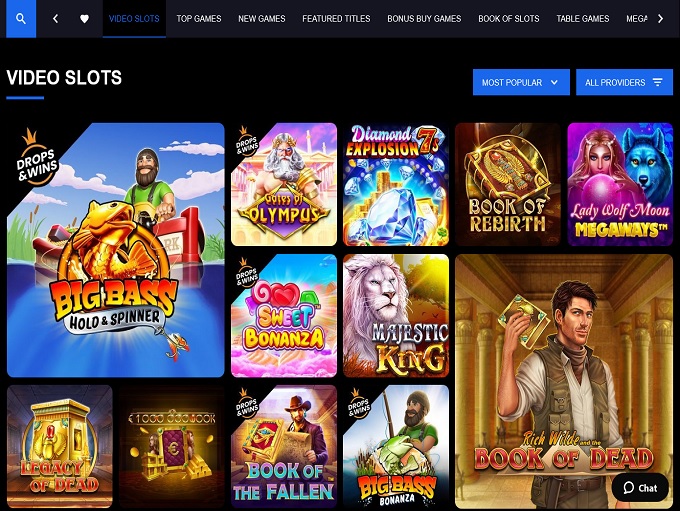The height and width of the screenshot is (511, 680).
Task: Go to the Featured Titles tab
Action: coord(336,19)
